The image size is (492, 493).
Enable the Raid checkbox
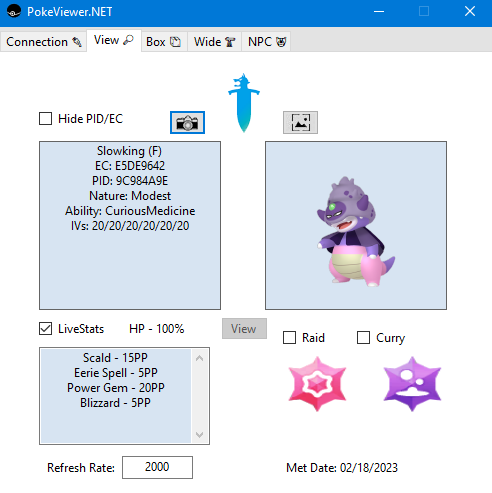(x=289, y=337)
